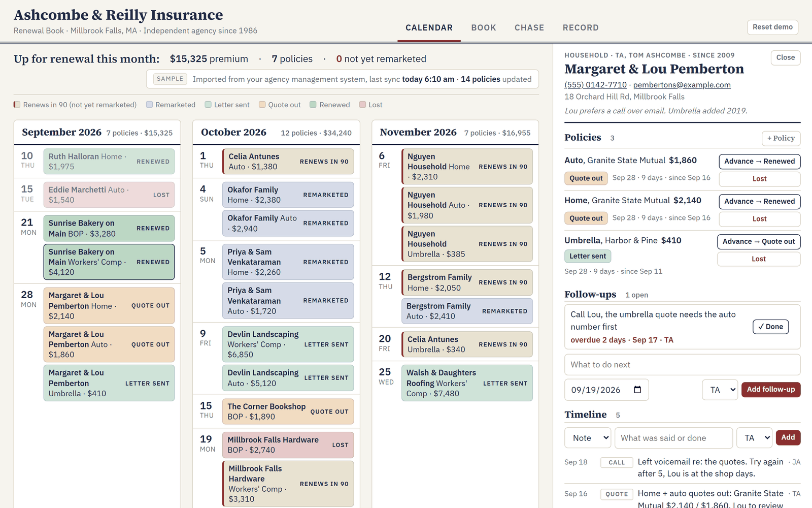
Task: Open Devlin Landscaping Auto $5,120 card
Action: [x=288, y=378]
